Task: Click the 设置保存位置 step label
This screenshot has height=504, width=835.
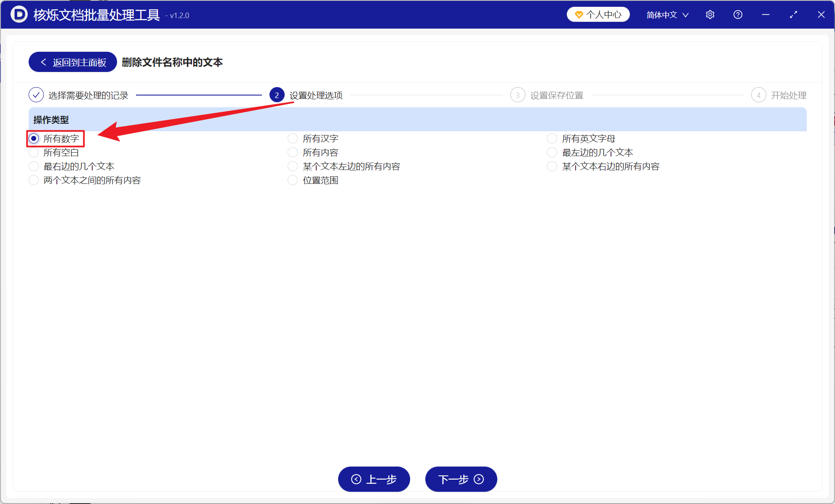Action: [557, 95]
